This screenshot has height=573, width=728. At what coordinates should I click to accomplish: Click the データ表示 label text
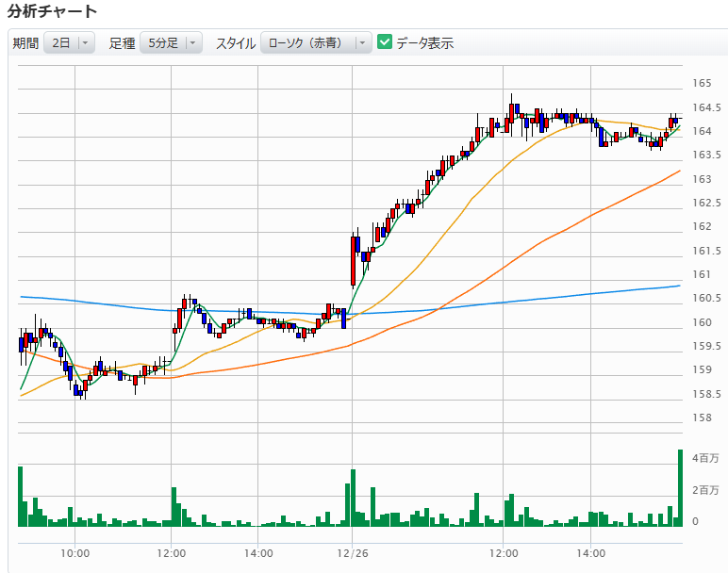click(424, 42)
